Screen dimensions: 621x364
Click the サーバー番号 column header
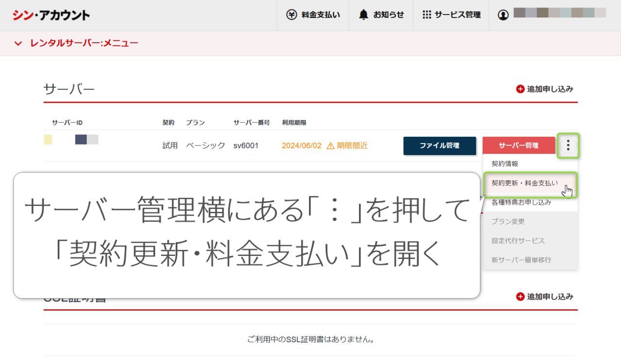click(251, 123)
